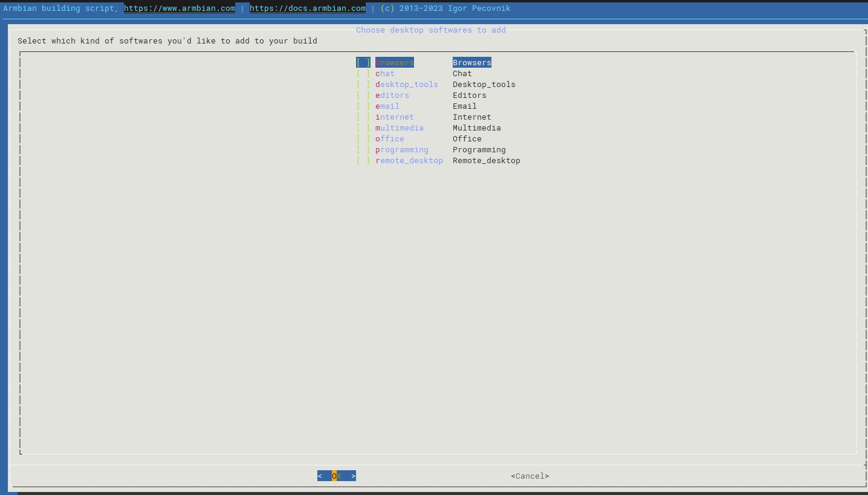This screenshot has width=868, height=495.
Task: Click the capitalized Office description
Action: (x=467, y=139)
